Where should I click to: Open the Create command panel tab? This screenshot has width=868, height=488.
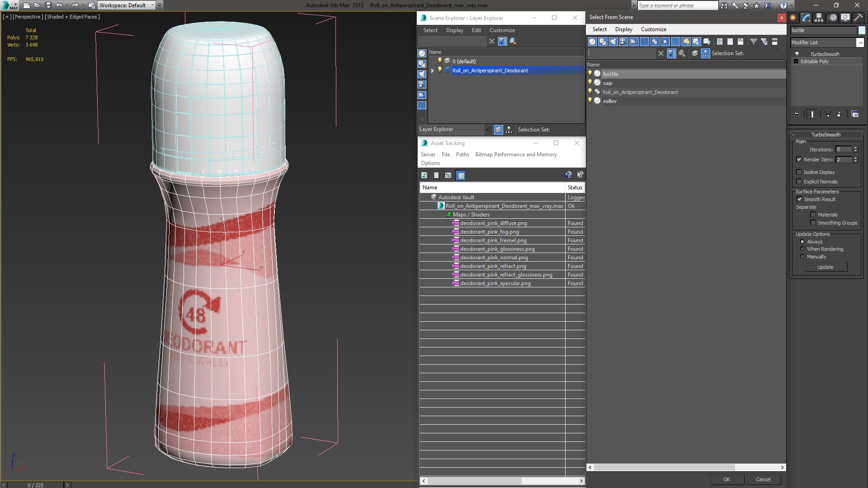point(793,18)
